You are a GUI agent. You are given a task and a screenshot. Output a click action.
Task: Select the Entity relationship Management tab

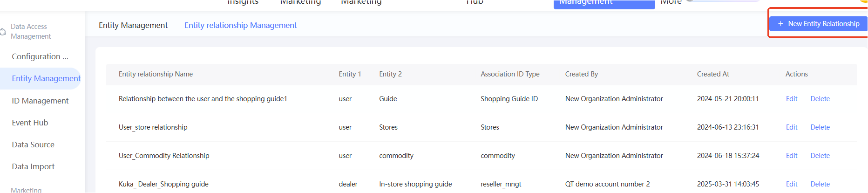coord(240,25)
